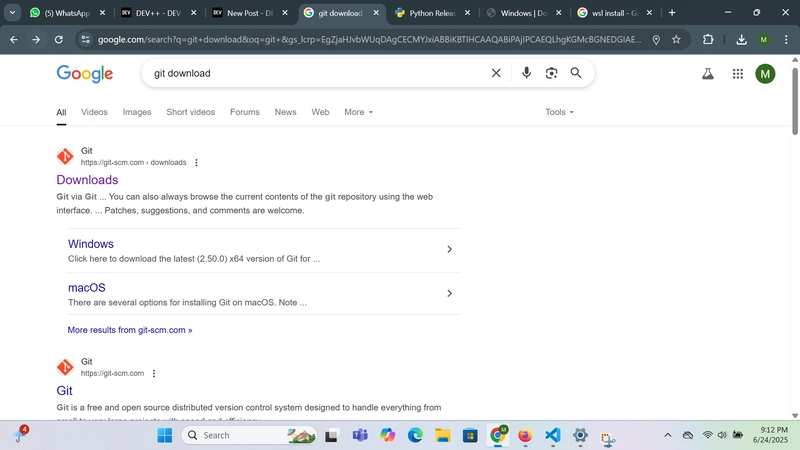Click the browser address bar URL
The image size is (800, 450).
click(x=369, y=39)
